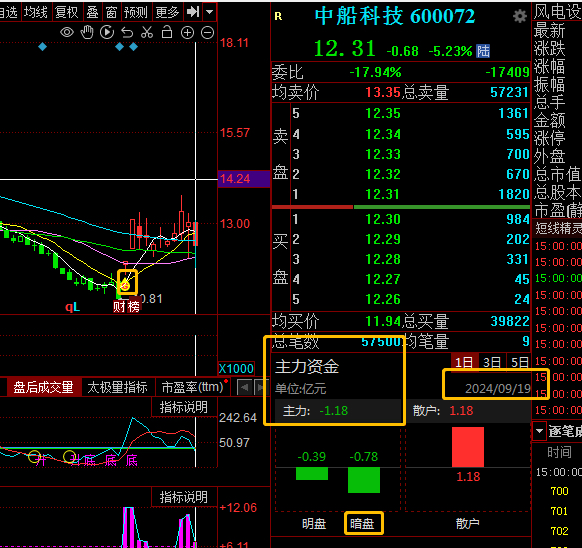Click the 2024/09/19 date field

coord(497,389)
